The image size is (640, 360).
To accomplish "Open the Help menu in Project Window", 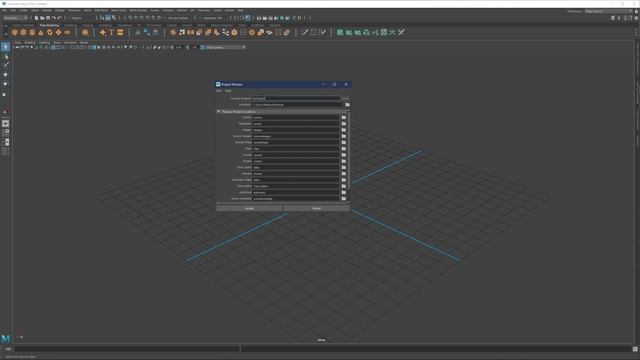I will coord(228,91).
